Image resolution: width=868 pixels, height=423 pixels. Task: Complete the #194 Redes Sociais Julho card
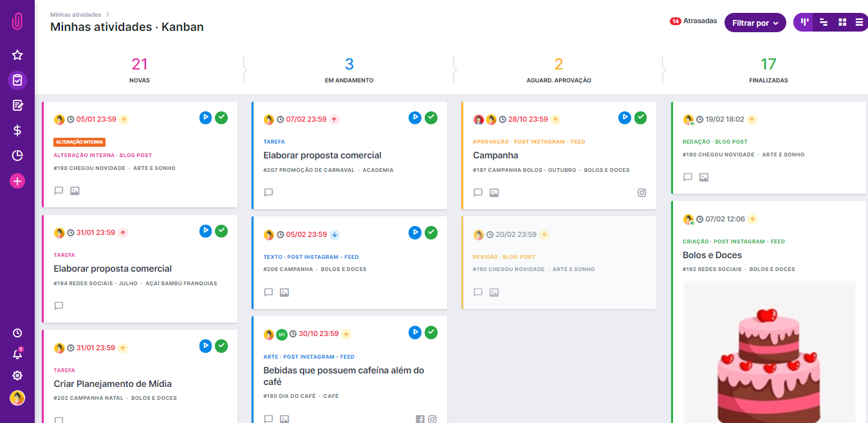(221, 230)
